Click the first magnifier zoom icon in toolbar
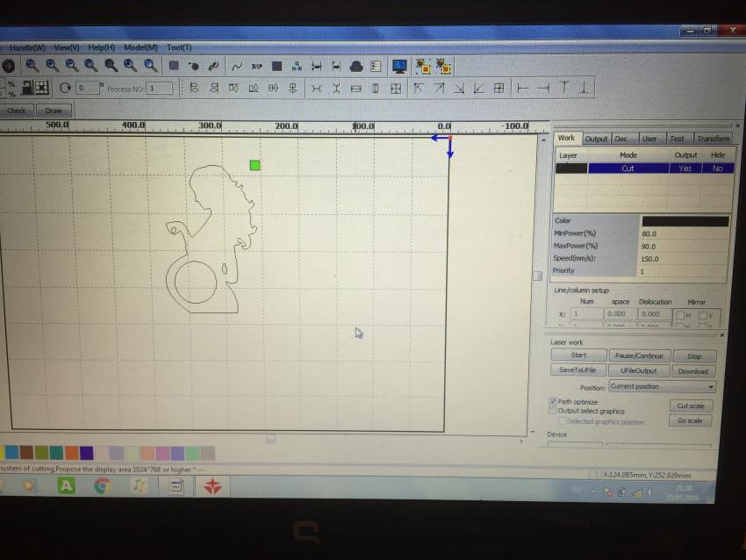The image size is (746, 560). (32, 65)
